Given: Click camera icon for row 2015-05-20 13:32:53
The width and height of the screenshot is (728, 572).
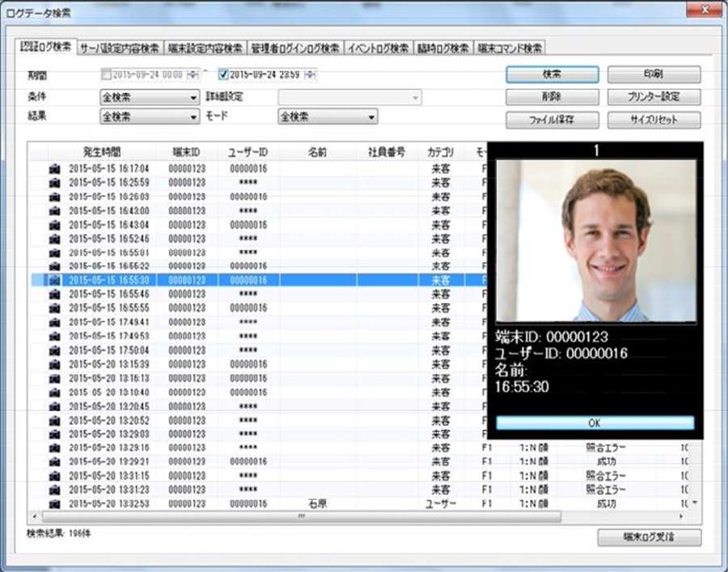Looking at the screenshot, I should pos(54,504).
